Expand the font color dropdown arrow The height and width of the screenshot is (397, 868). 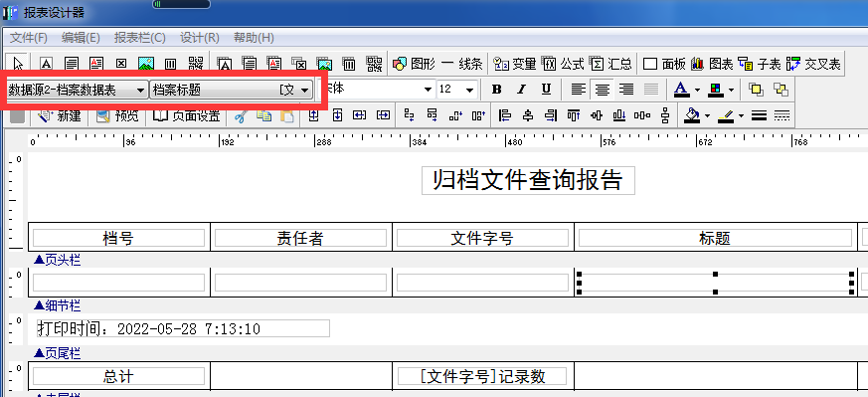click(697, 90)
